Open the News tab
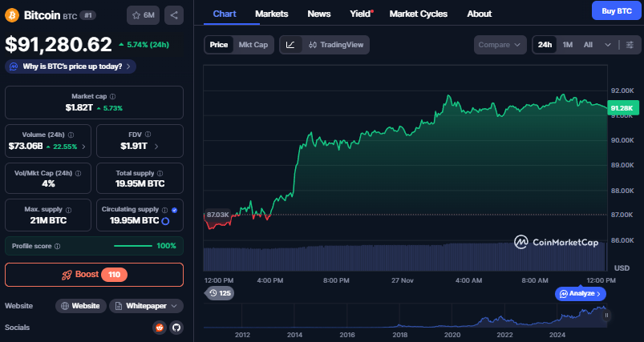The image size is (644, 342). [x=319, y=14]
